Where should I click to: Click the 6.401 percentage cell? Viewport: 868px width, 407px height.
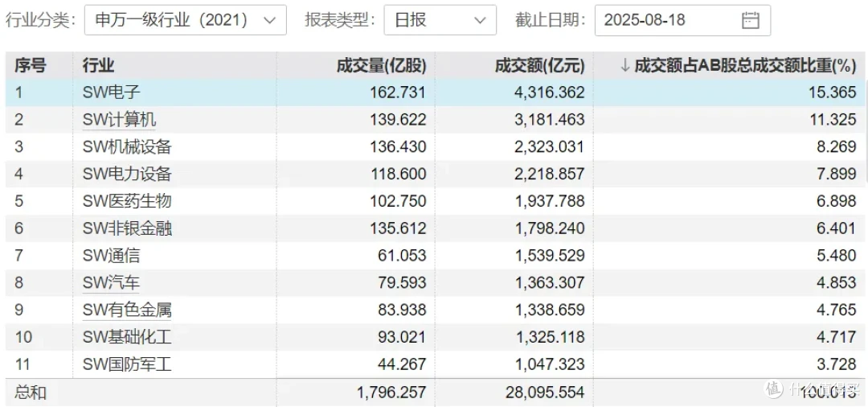[837, 228]
